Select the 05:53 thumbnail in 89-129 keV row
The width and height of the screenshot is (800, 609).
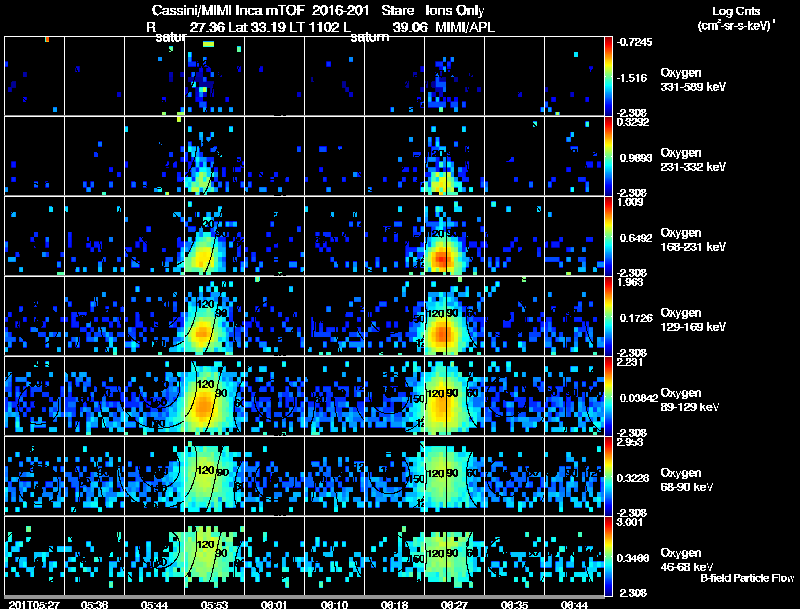(214, 396)
